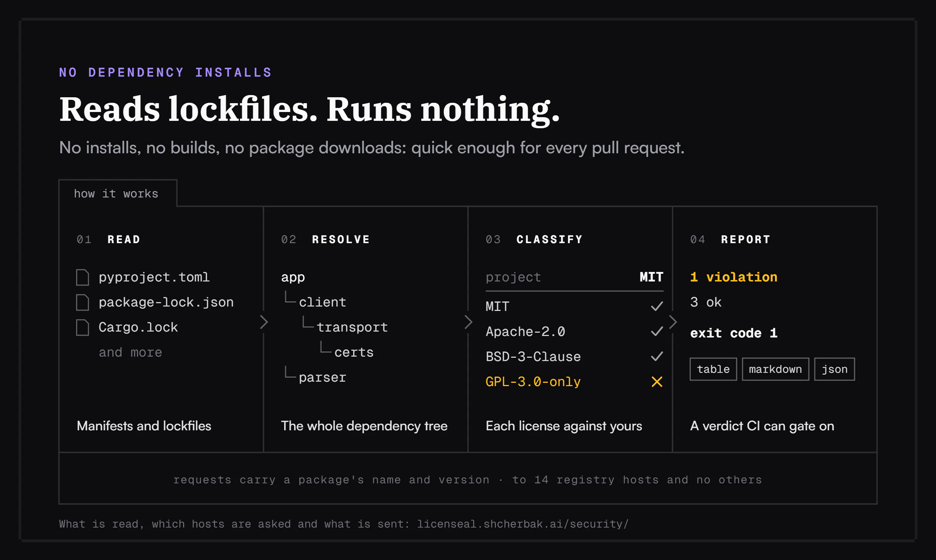Screen dimensions: 936x560
Task: Click the package-lock.json file icon
Action: (x=83, y=302)
